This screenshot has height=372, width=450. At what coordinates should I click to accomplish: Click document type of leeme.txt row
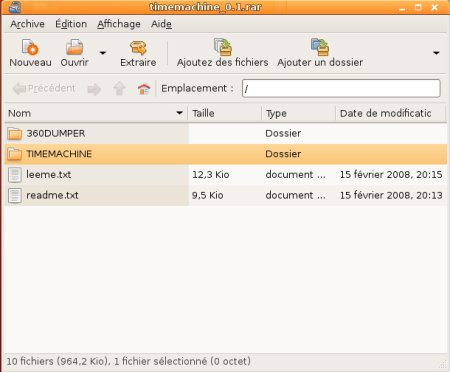click(x=296, y=175)
